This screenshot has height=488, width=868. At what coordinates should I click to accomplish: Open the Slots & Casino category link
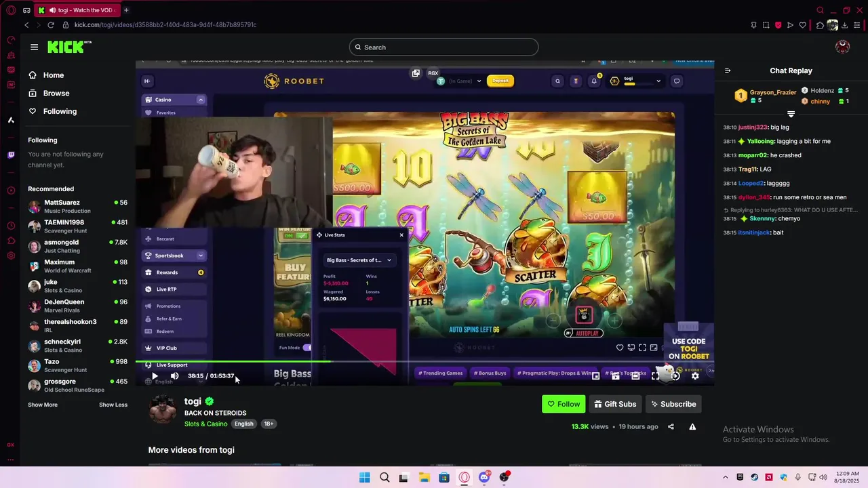pos(206,424)
